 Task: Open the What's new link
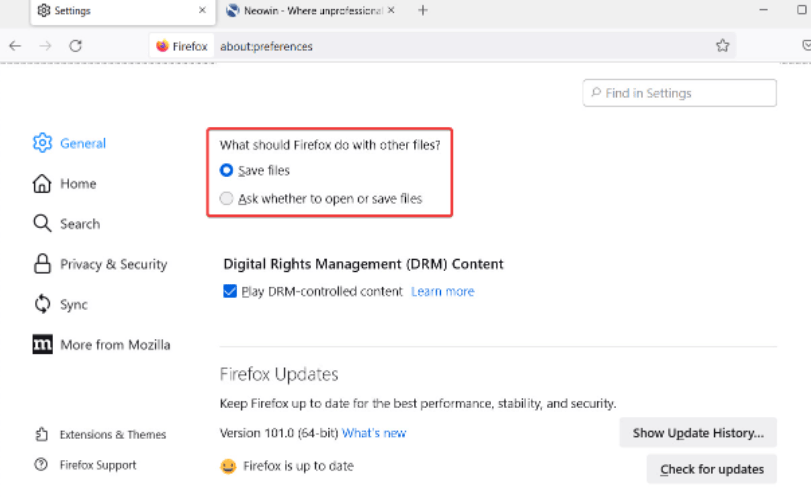pos(374,433)
